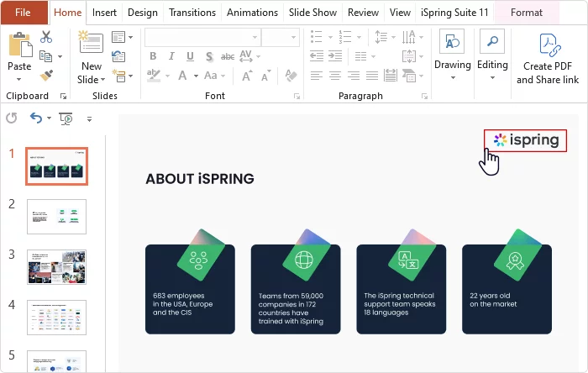Click the Distributed alignment icon

(391, 76)
